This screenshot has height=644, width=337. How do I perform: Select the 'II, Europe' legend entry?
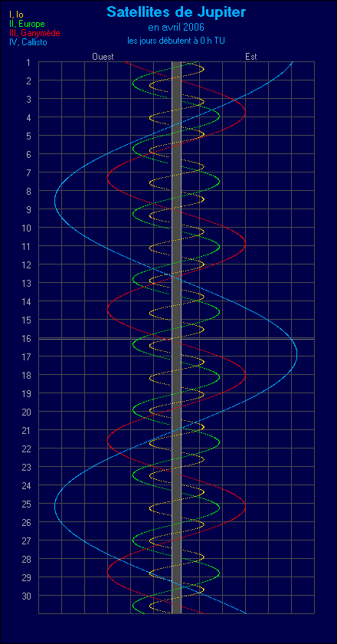[x=27, y=24]
